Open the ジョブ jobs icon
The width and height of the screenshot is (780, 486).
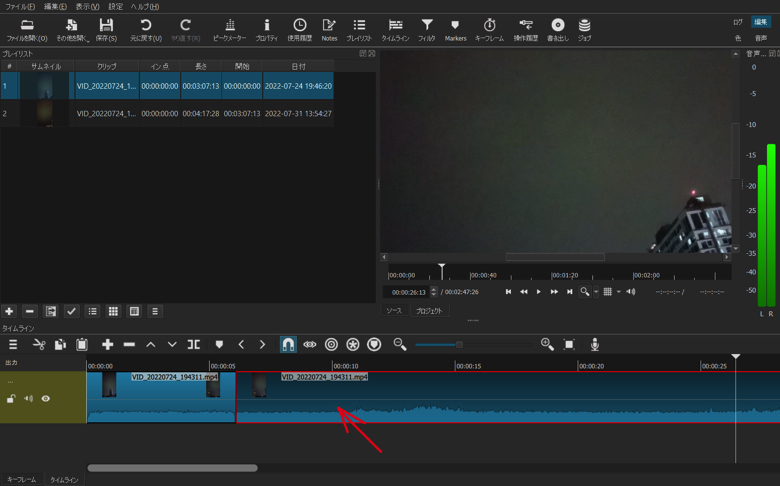point(585,30)
